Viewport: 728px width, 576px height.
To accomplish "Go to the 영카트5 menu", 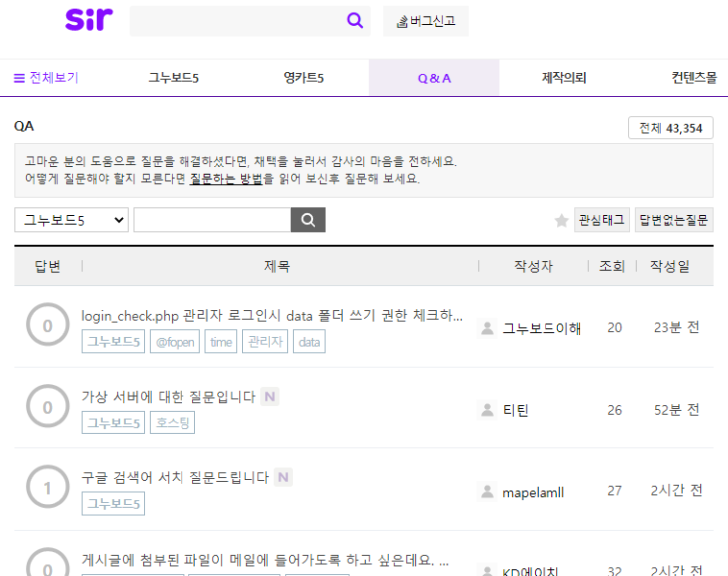I will 303,78.
